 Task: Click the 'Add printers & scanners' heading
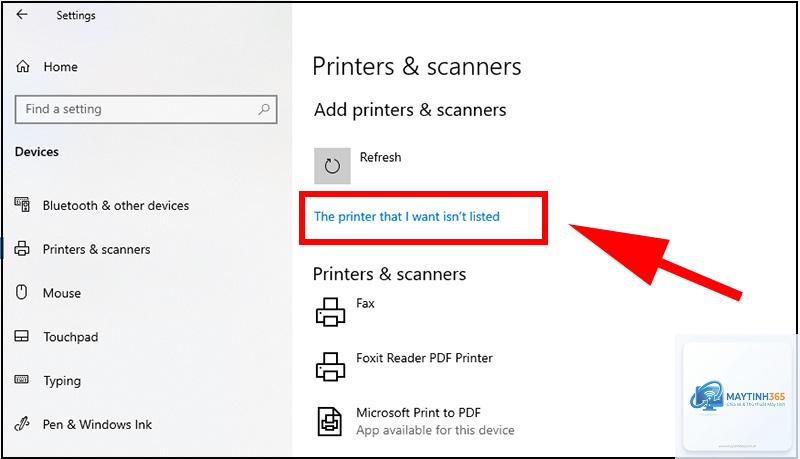click(410, 110)
